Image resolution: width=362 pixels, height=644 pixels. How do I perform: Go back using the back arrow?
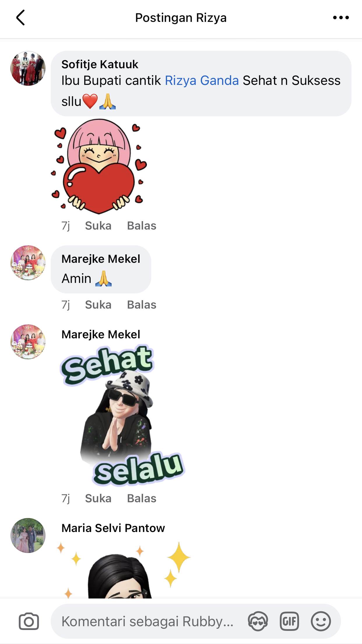20,18
